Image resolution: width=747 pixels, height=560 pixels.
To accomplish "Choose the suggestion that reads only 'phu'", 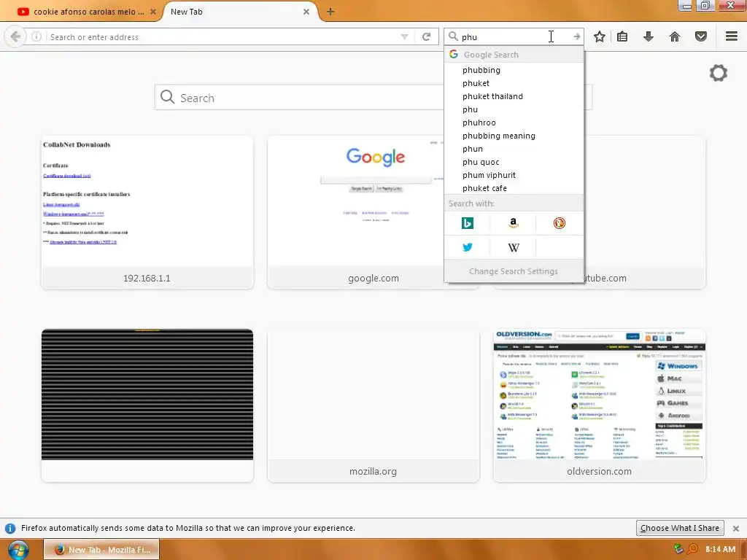I will click(514, 109).
